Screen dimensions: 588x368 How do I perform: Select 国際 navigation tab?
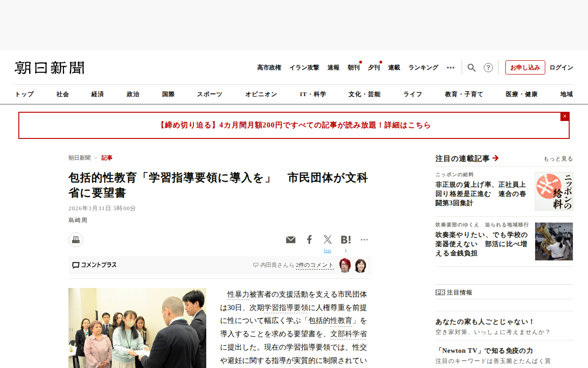coord(169,94)
